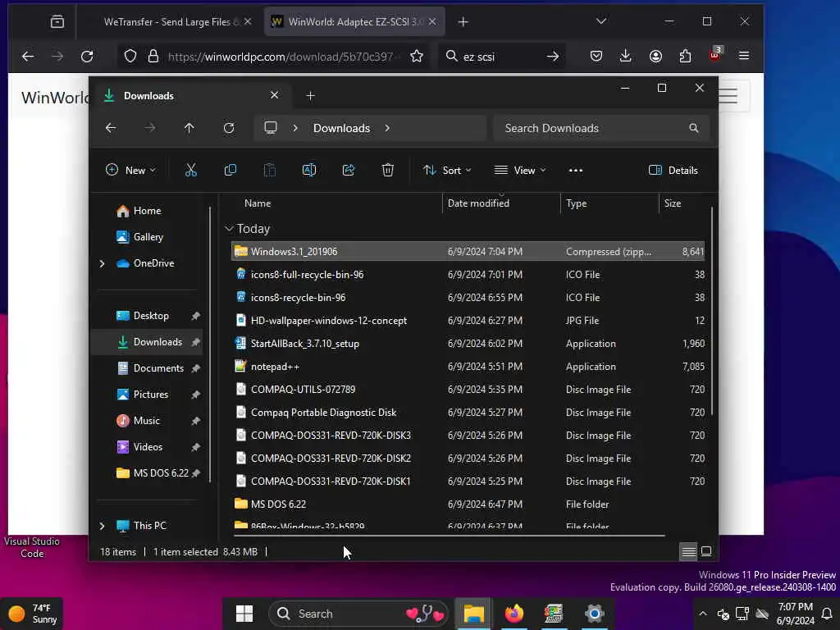
Task: Click the This PC monitor icon in address bar
Action: (271, 127)
